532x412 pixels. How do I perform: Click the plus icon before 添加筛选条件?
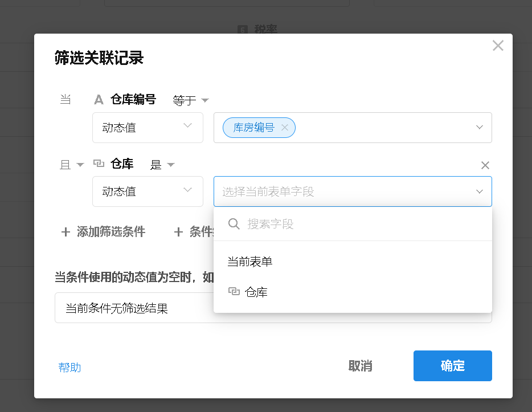[66, 232]
